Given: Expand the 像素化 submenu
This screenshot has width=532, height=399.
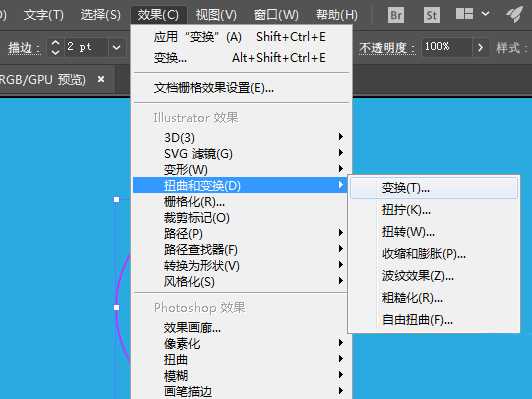Looking at the screenshot, I should [242, 343].
